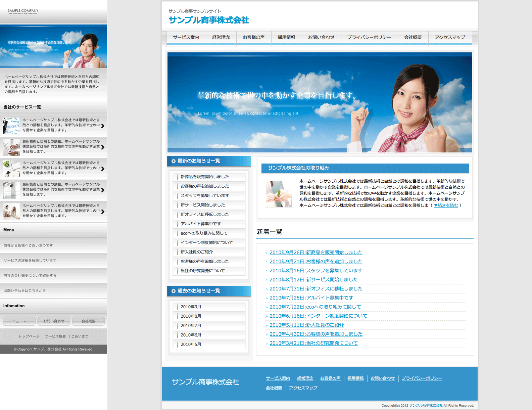Click the bullet icon beside 最新のお知らせ一覧
Image resolution: width=532 pixels, height=410 pixels.
point(174,161)
